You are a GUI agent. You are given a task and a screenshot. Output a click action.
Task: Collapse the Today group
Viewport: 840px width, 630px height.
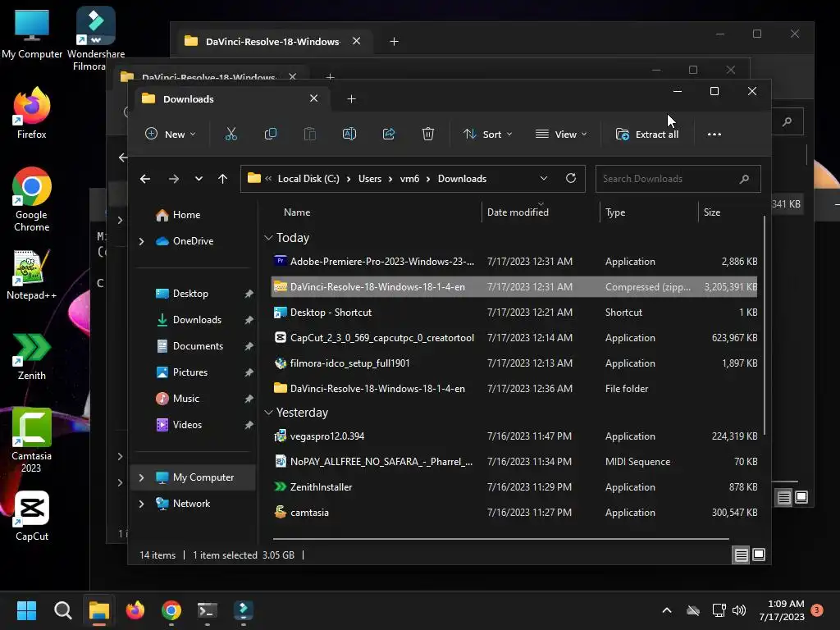(268, 237)
